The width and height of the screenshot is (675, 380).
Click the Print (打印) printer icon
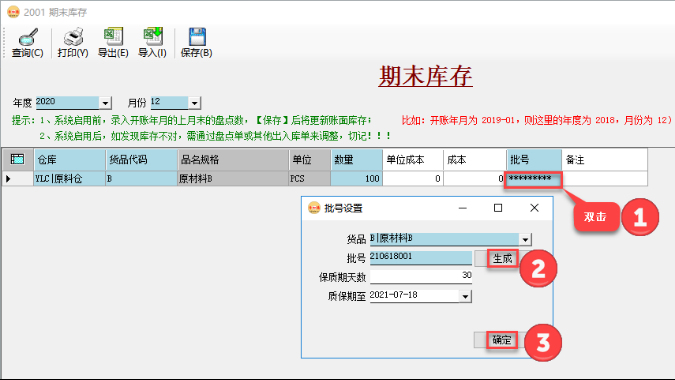point(73,37)
